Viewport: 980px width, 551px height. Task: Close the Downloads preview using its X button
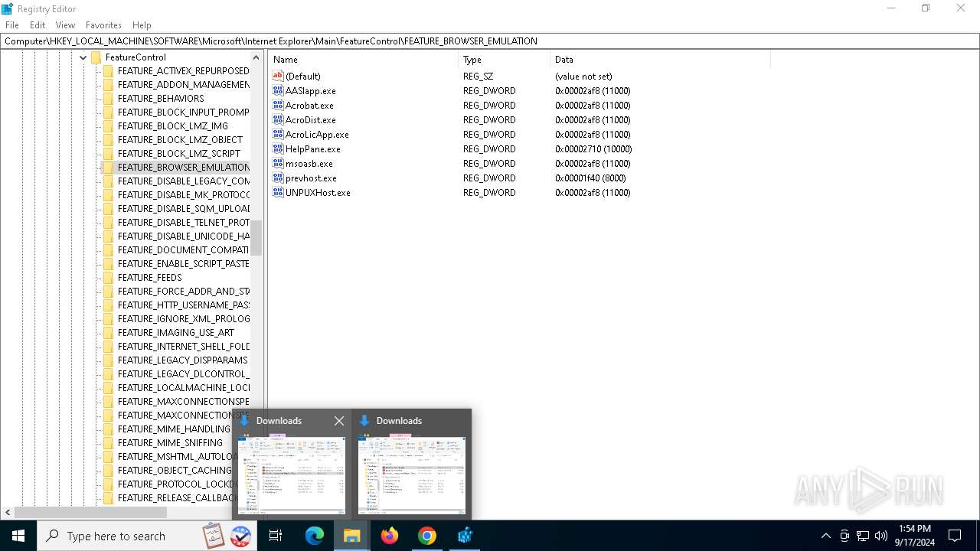coord(339,421)
